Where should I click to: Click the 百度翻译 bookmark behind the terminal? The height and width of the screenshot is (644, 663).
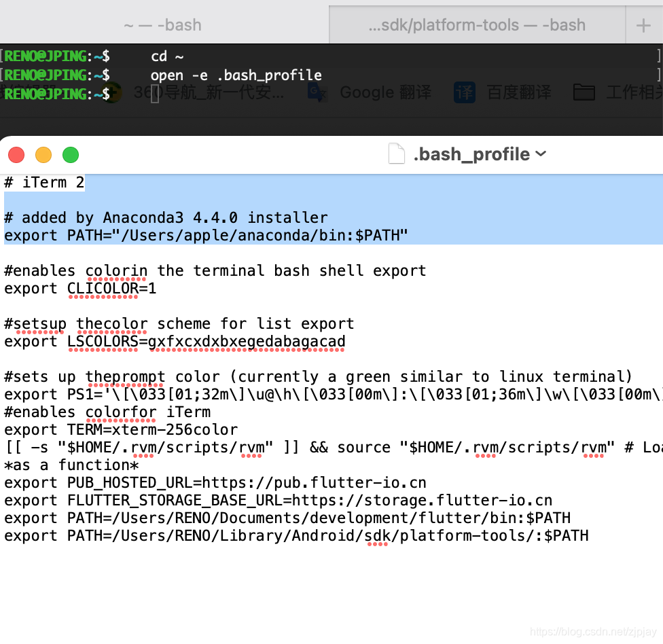click(519, 92)
